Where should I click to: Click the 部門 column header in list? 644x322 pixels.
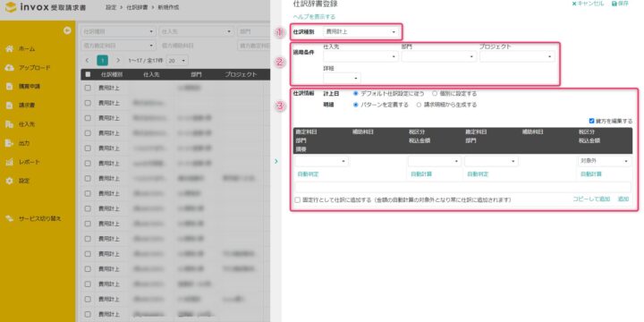click(x=196, y=74)
